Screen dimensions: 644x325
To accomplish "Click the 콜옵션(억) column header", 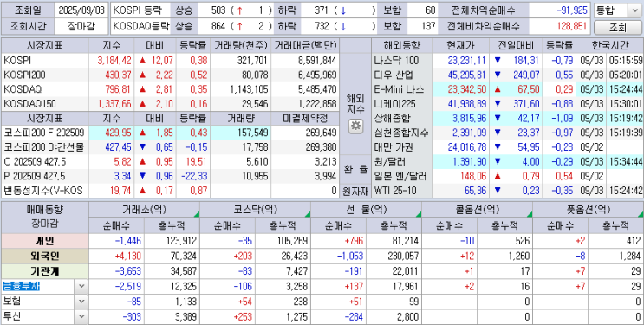I will click(478, 210).
